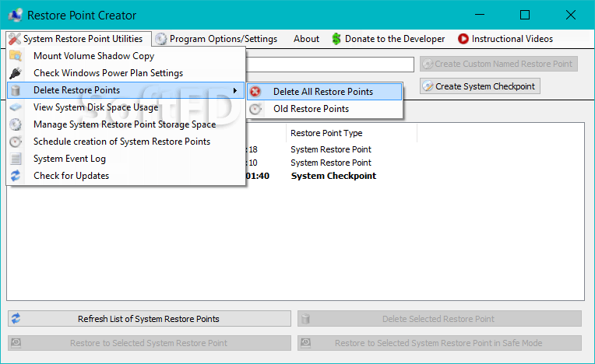This screenshot has width=595, height=364.
Task: Choose Delete All Restore Points
Action: pos(325,92)
